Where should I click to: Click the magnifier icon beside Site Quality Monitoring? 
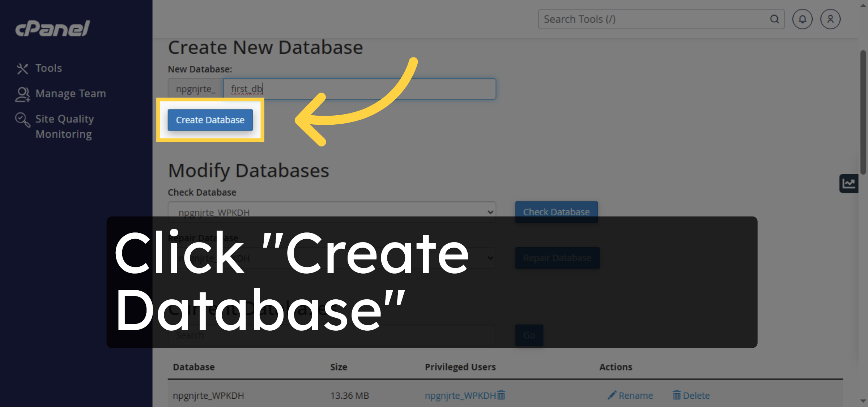[x=22, y=119]
